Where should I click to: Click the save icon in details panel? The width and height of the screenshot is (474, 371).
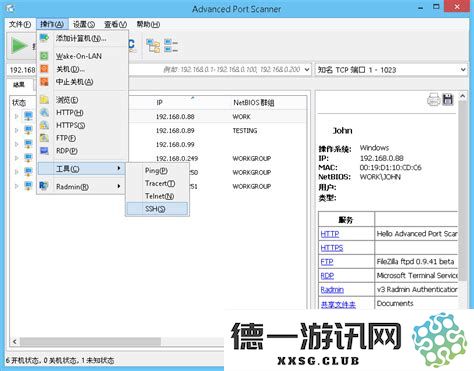448,100
